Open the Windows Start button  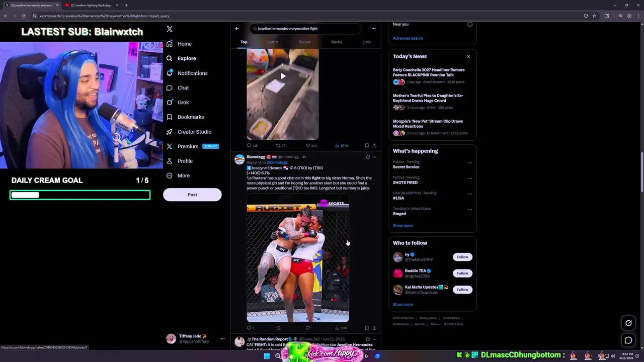267,356
